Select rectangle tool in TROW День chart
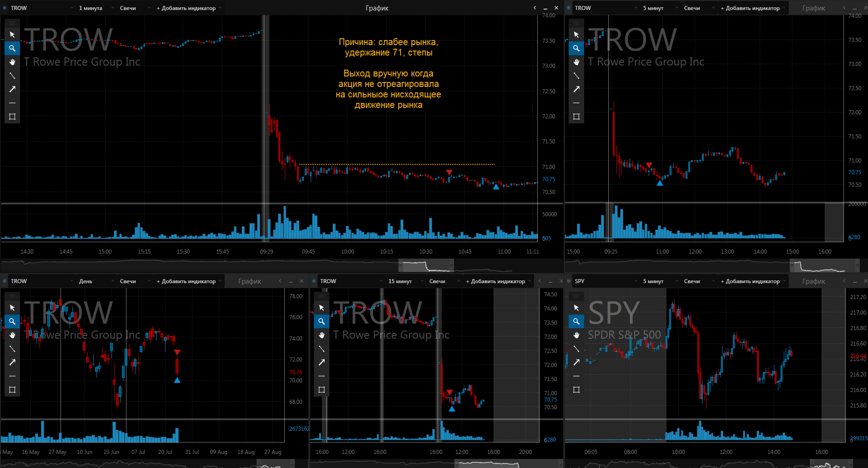The height and width of the screenshot is (468, 868). [12, 390]
